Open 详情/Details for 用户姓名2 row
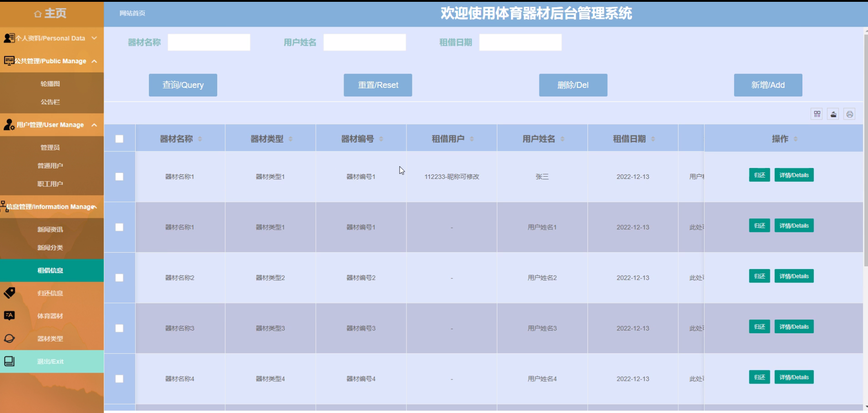This screenshot has height=413, width=868. 794,276
